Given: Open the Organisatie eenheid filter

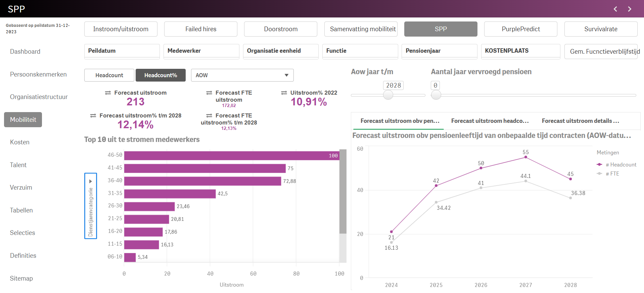Looking at the screenshot, I should point(280,51).
